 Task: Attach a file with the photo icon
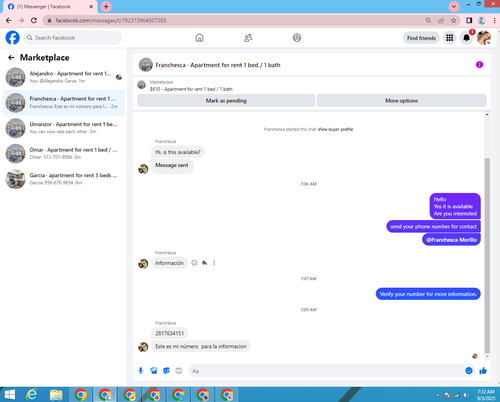153,371
